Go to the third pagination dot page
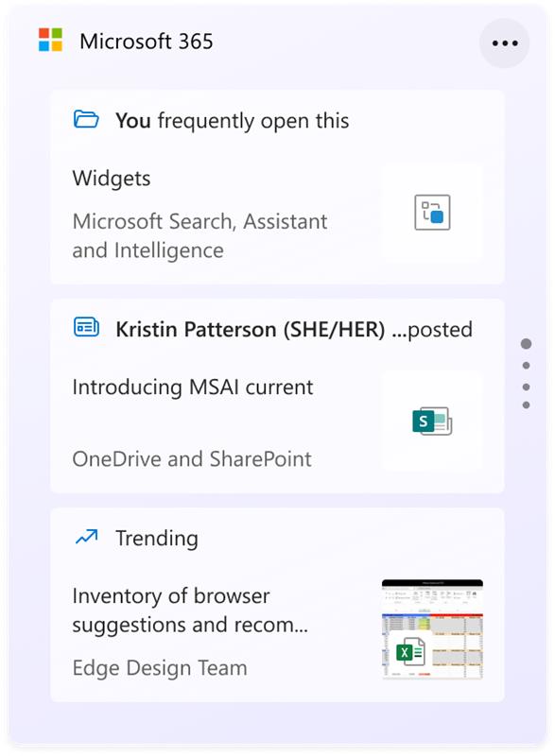Image resolution: width=555 pixels, height=756 pixels. pyautogui.click(x=526, y=387)
